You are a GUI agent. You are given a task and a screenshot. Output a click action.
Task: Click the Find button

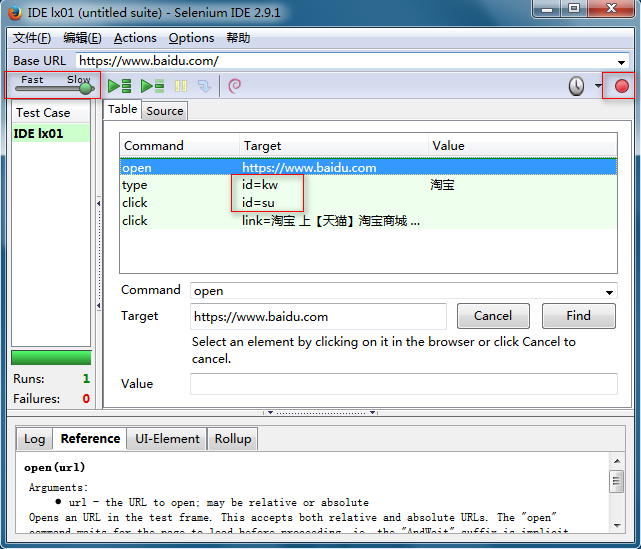578,316
